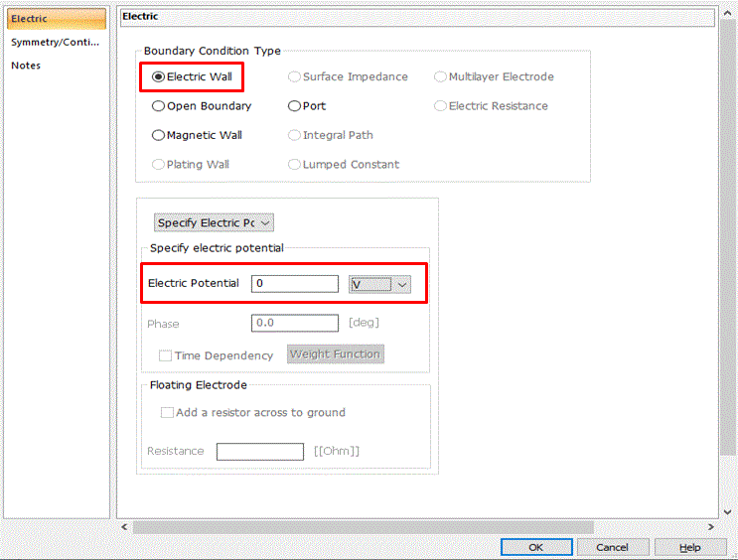This screenshot has width=738, height=560.
Task: Open the Symmetry/Continuity tab in sidebar
Action: click(55, 42)
